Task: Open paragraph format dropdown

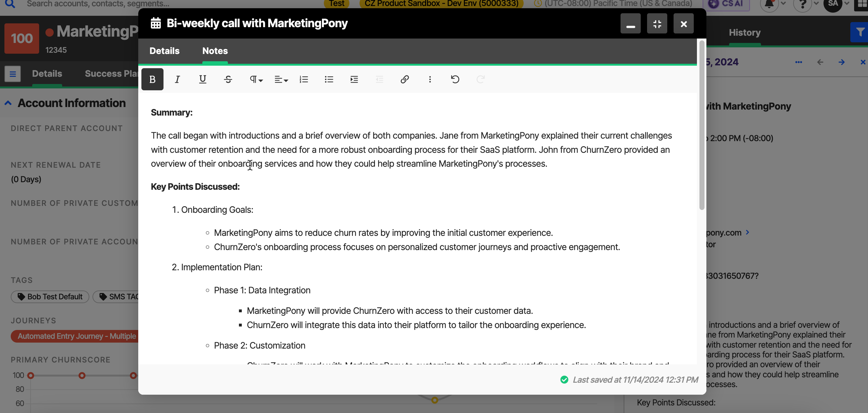Action: tap(256, 79)
